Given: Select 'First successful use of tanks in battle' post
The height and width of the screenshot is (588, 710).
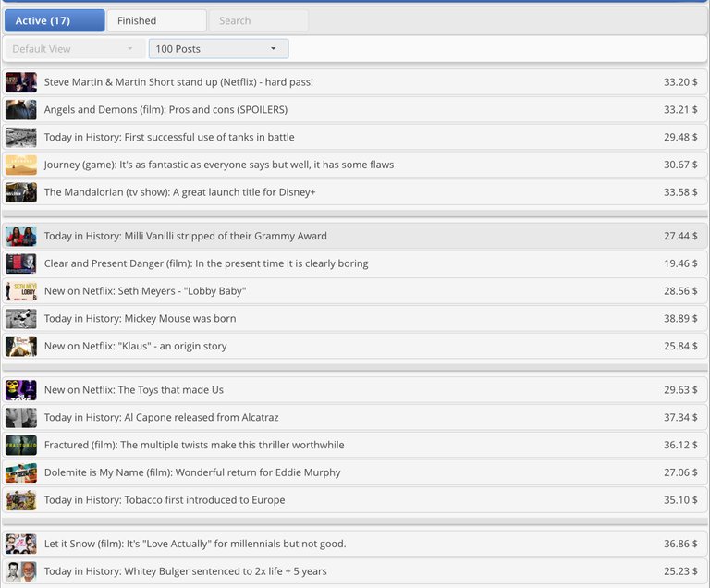Looking at the screenshot, I should tap(169, 137).
